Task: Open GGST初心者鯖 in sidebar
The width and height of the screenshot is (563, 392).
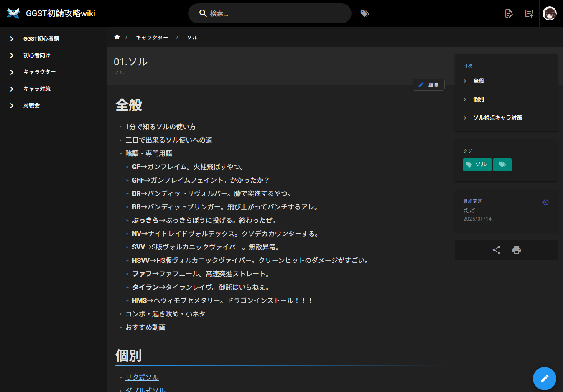Action: (x=41, y=38)
